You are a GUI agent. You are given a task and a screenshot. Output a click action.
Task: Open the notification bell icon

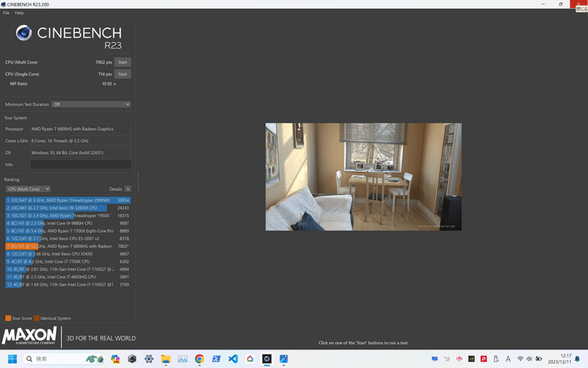(578, 359)
